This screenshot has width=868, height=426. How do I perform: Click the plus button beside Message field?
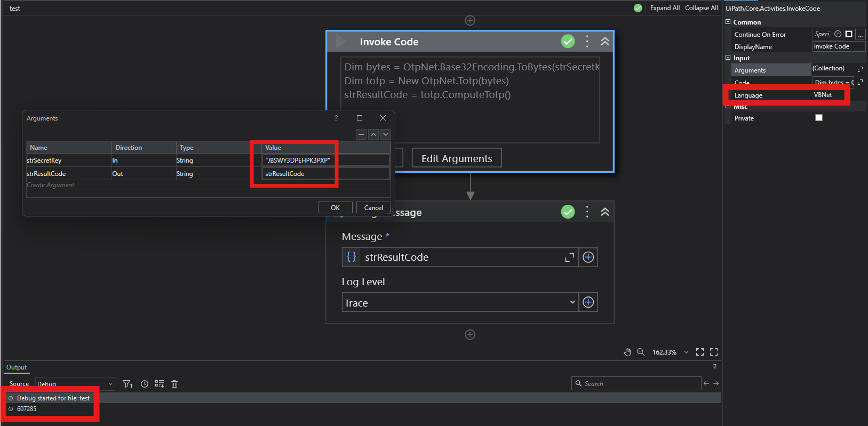pyautogui.click(x=588, y=258)
